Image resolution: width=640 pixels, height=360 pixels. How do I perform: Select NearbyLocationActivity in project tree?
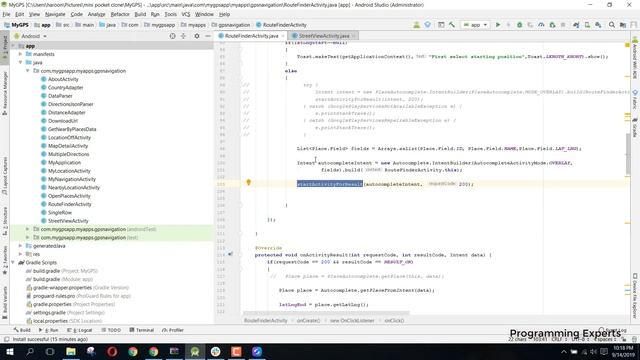click(74, 187)
